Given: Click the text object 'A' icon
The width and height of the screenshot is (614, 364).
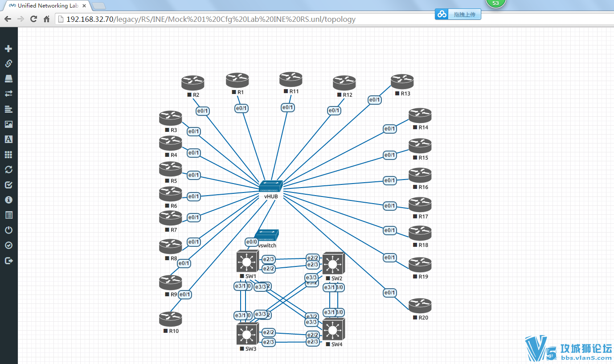Looking at the screenshot, I should point(8,139).
